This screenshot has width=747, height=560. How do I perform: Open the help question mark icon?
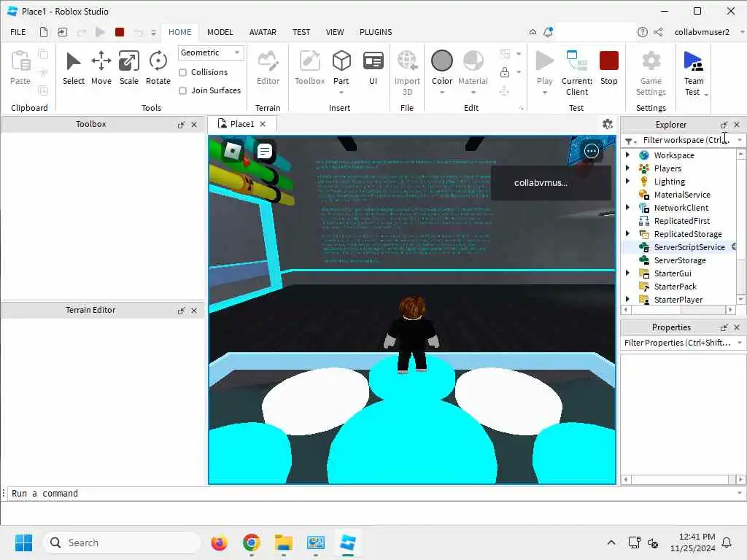point(642,32)
